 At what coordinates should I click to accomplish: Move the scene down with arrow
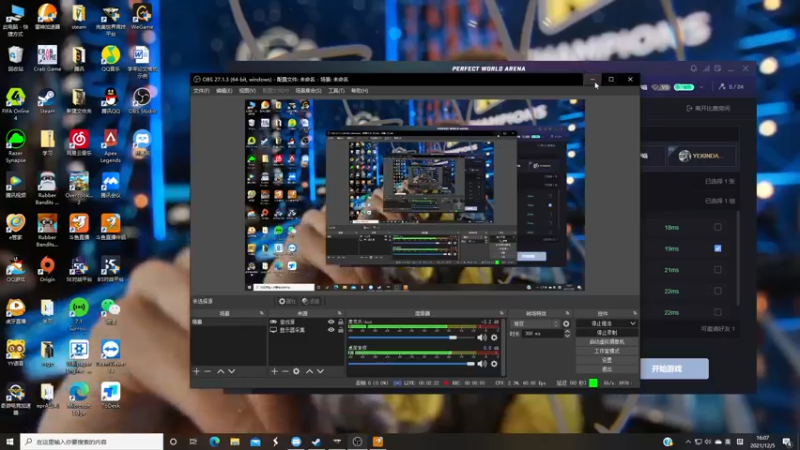(232, 371)
